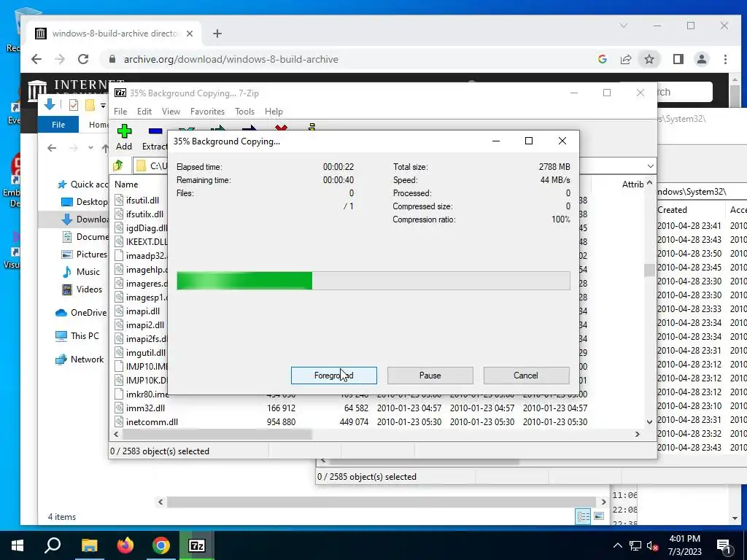Viewport: 747px width, 560px height.
Task: Open the 7-Zip Edit menu
Action: coord(144,112)
